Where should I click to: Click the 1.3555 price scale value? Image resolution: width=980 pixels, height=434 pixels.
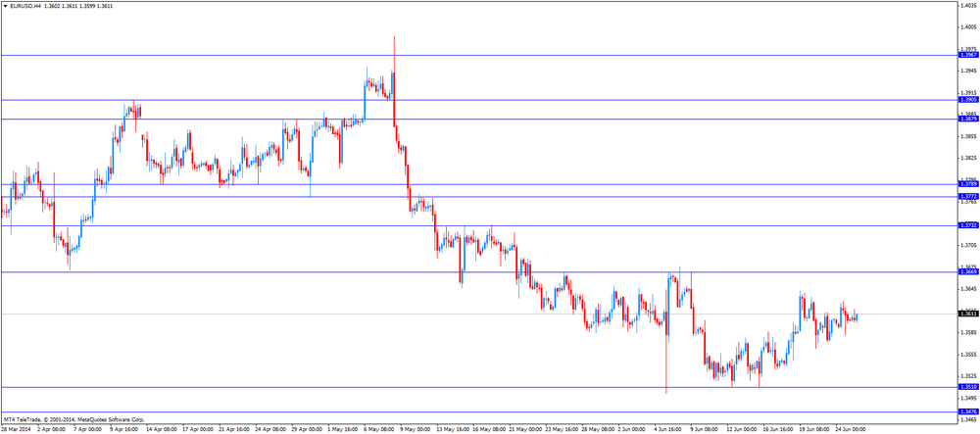(x=968, y=354)
